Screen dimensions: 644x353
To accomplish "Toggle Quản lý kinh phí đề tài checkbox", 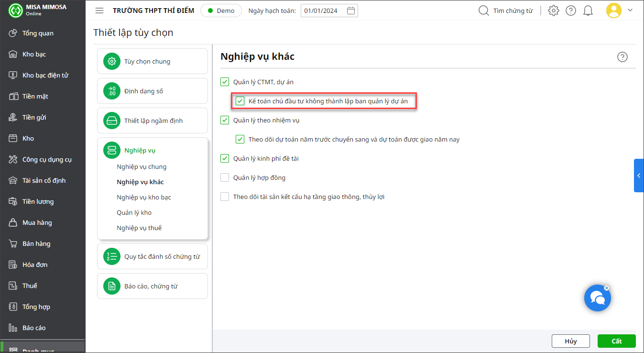I will pyautogui.click(x=225, y=158).
